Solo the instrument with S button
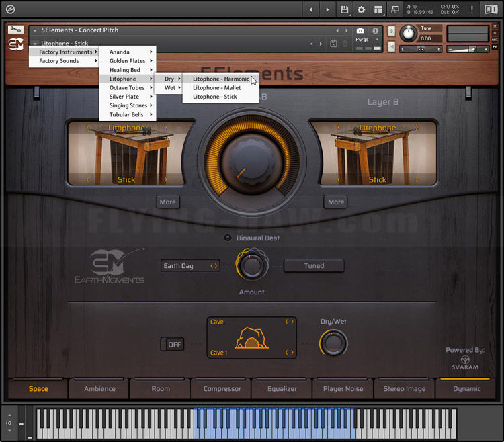Screen dimensions: 504x442 point(391,32)
